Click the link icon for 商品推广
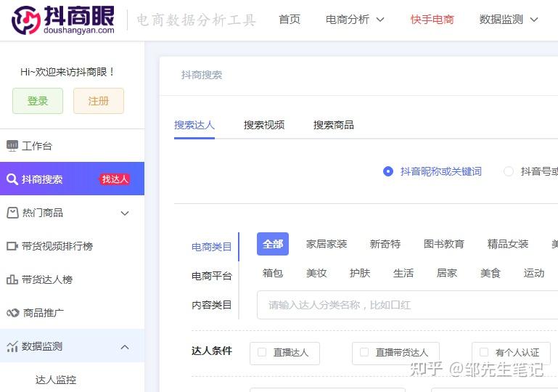 click(13, 313)
